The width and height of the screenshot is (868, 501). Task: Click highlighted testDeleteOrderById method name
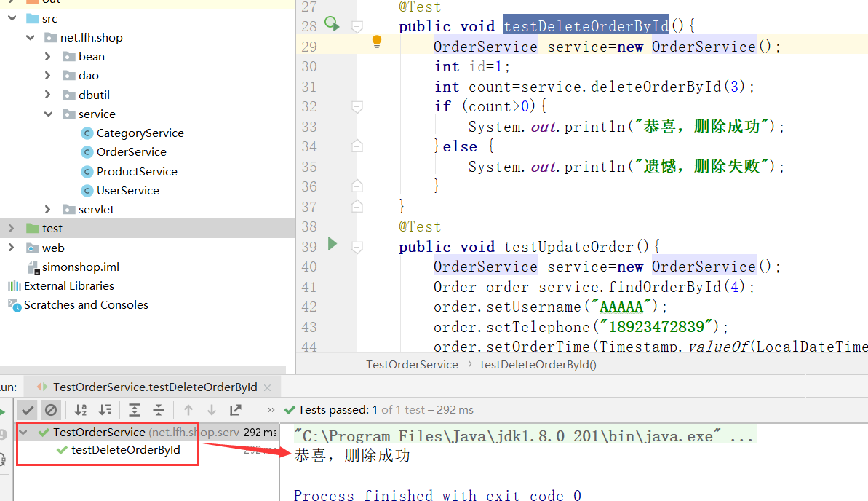click(x=586, y=25)
